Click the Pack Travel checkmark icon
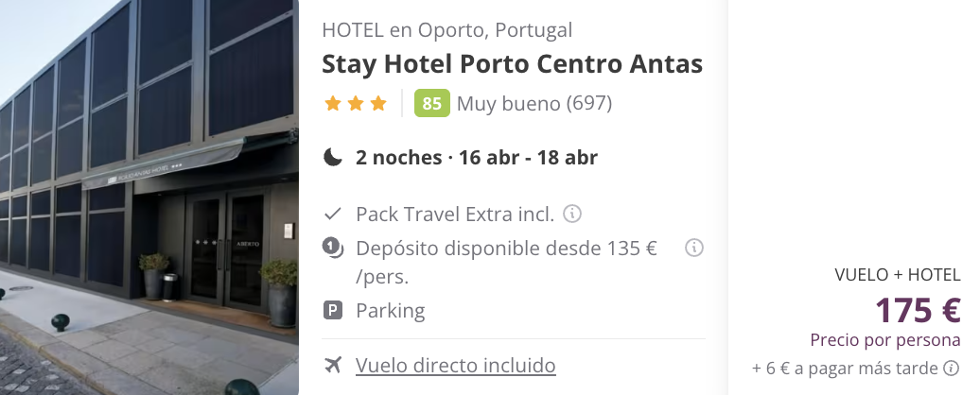This screenshot has width=980, height=395. click(333, 214)
